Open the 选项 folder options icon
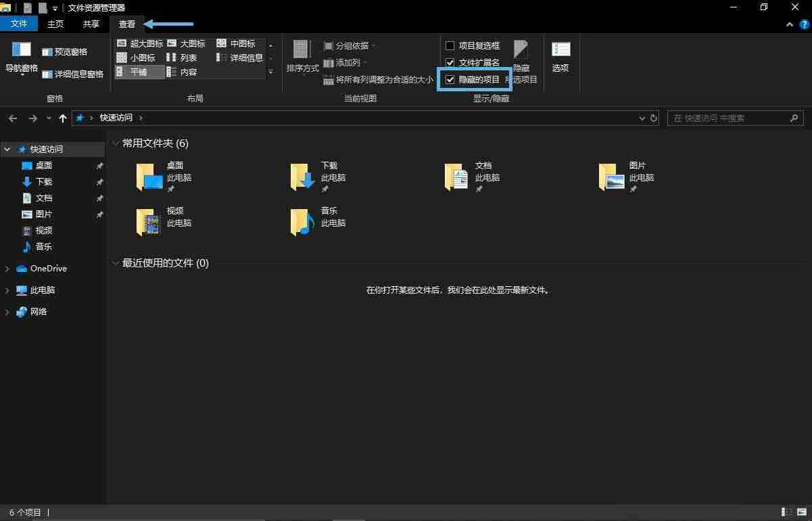This screenshot has height=521, width=812. point(560,54)
